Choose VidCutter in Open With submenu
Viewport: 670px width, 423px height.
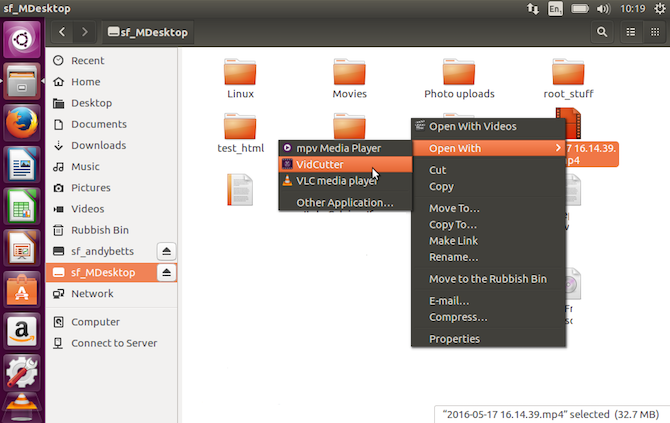coord(345,164)
